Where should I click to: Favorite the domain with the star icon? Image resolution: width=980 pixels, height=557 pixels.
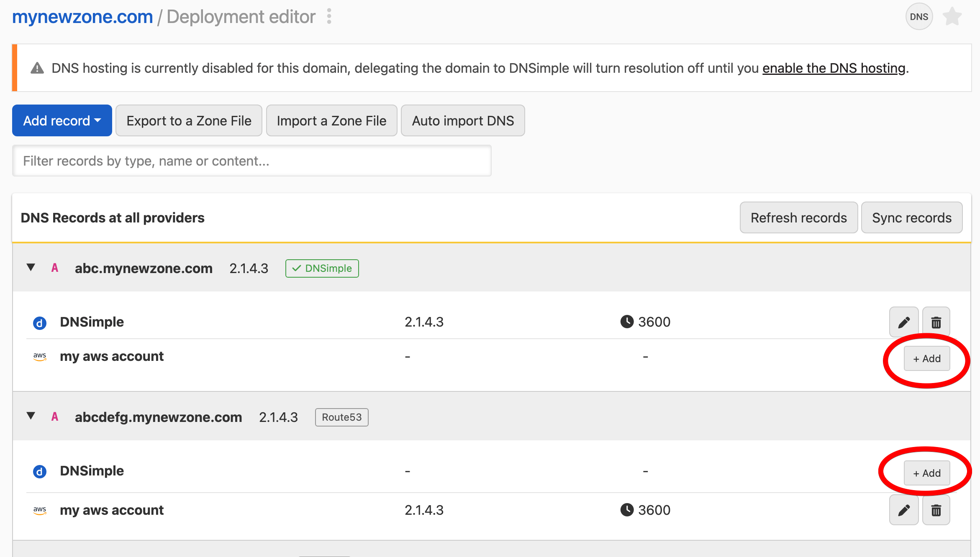point(952,17)
